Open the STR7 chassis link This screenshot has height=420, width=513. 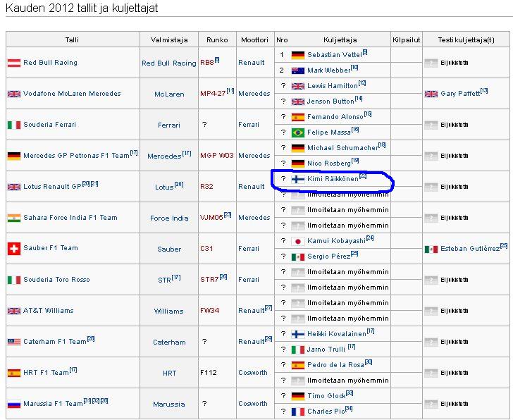tap(209, 280)
